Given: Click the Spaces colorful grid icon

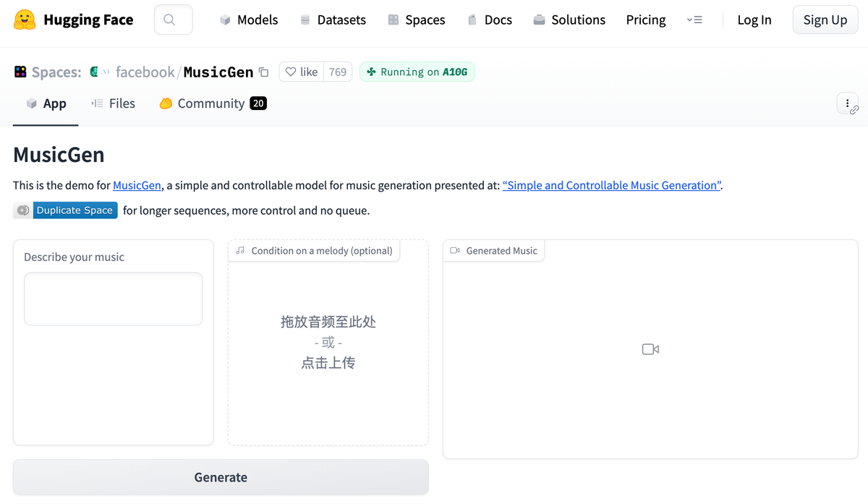Looking at the screenshot, I should point(20,72).
